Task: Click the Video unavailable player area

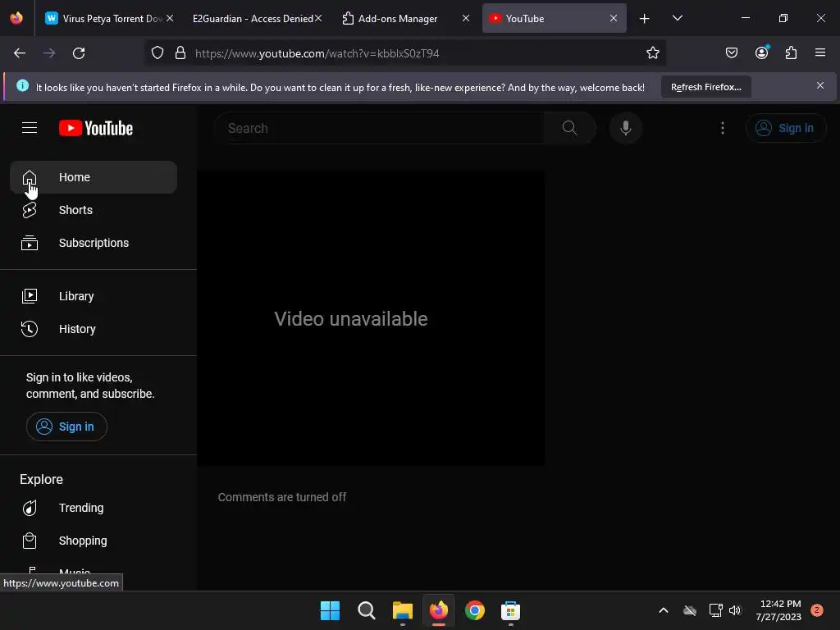Action: (x=371, y=319)
